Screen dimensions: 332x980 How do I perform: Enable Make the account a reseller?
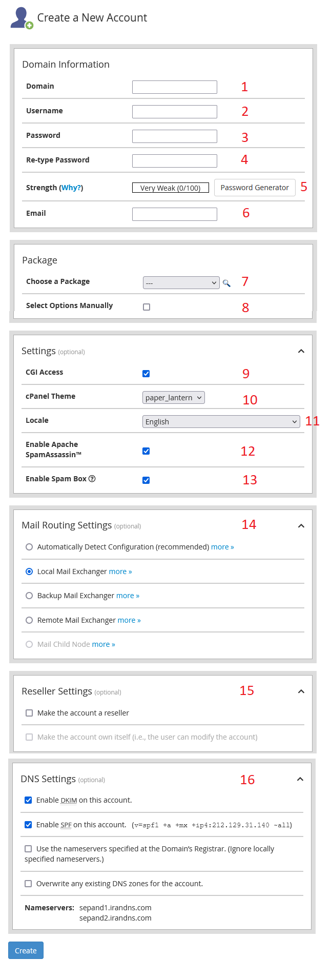coord(29,713)
